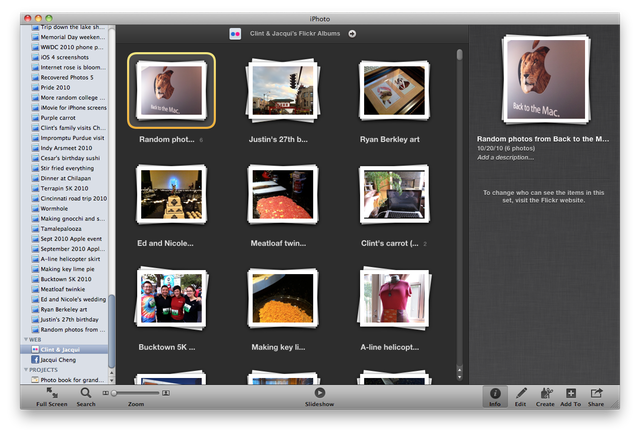Click the sidebar scroll down arrow
Image resolution: width=640 pixels, height=437 pixels.
[111, 380]
